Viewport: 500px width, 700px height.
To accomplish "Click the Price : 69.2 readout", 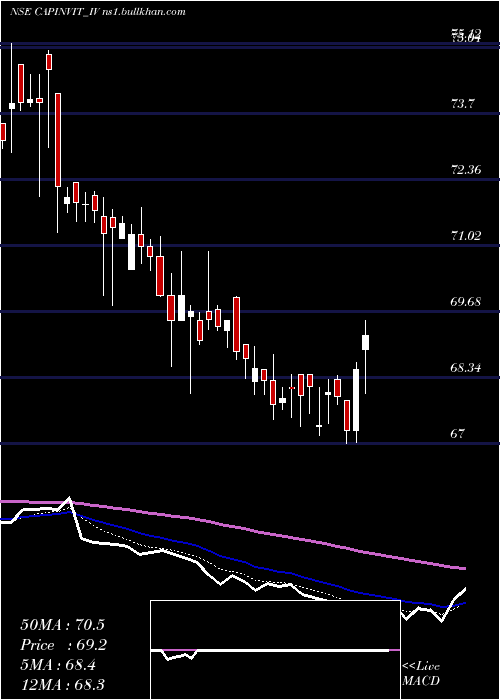I will tap(63, 645).
